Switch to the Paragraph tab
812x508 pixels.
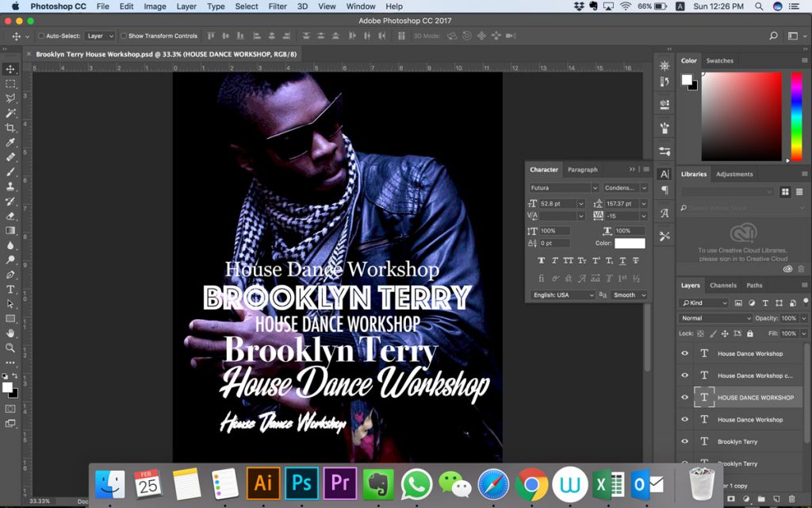pos(582,169)
